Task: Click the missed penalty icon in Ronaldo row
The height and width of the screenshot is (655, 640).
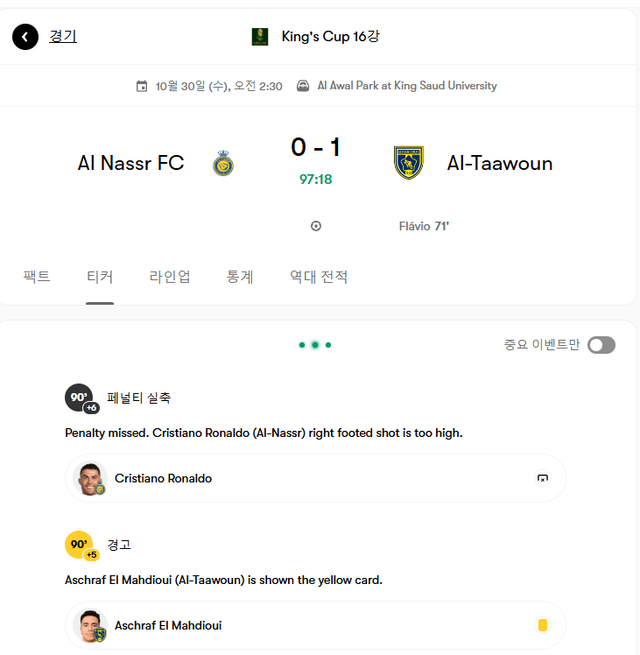Action: [543, 478]
